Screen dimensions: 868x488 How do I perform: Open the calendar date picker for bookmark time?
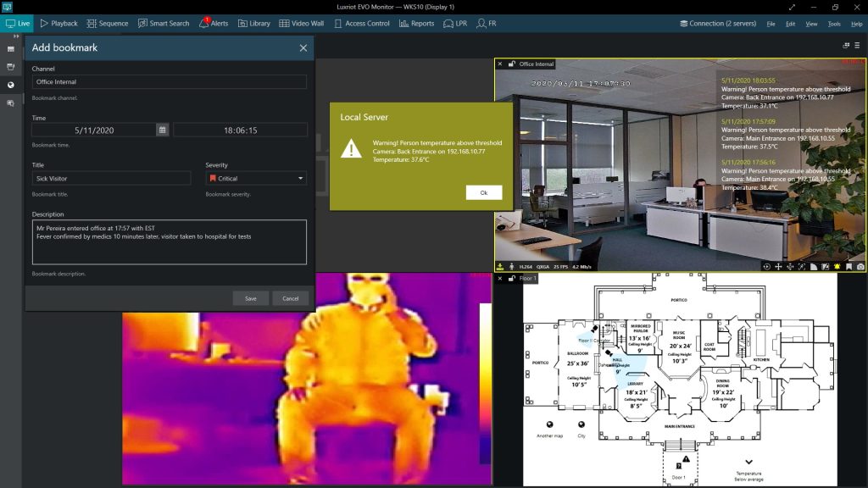pos(162,130)
